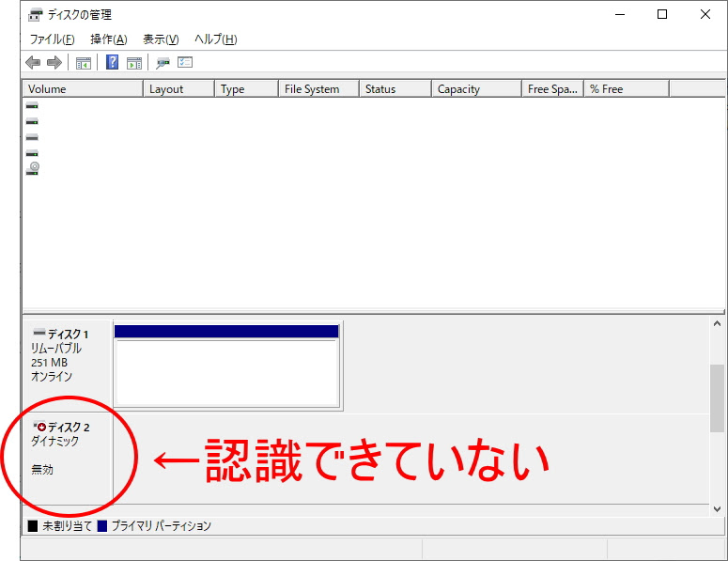728x561 pixels.
Task: Sort by the Status column header
Action: click(x=395, y=88)
